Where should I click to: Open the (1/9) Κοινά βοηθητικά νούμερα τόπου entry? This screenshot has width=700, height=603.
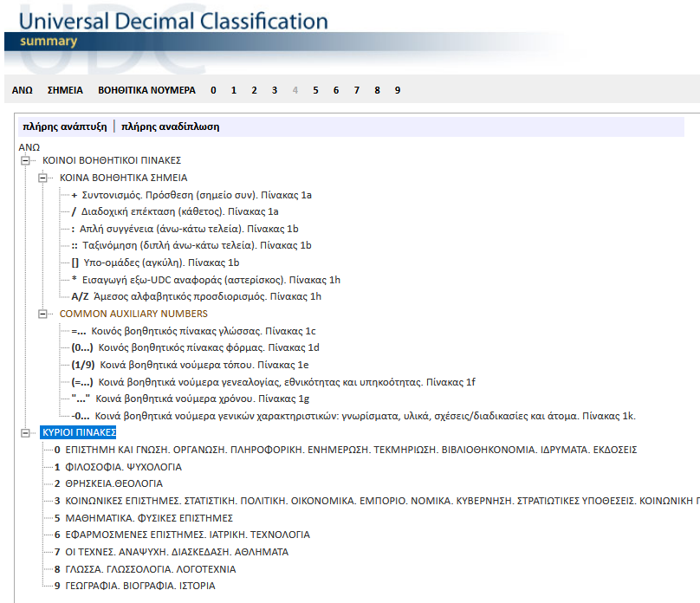pos(190,365)
